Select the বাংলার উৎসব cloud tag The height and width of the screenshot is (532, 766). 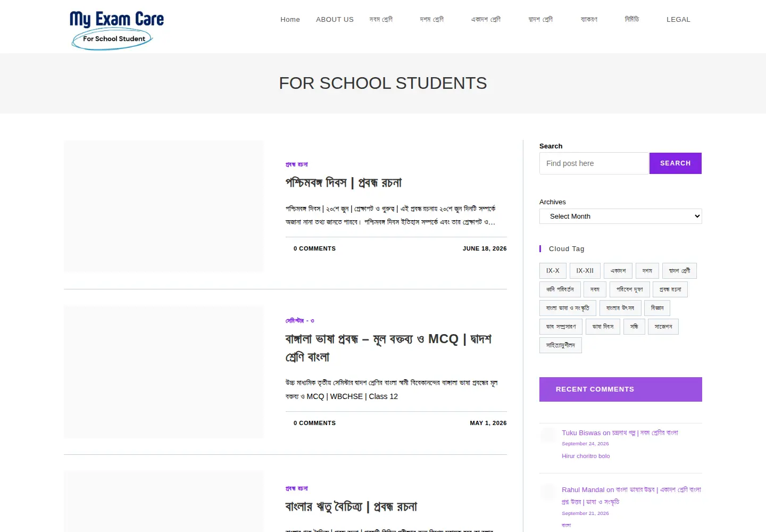[x=620, y=308]
